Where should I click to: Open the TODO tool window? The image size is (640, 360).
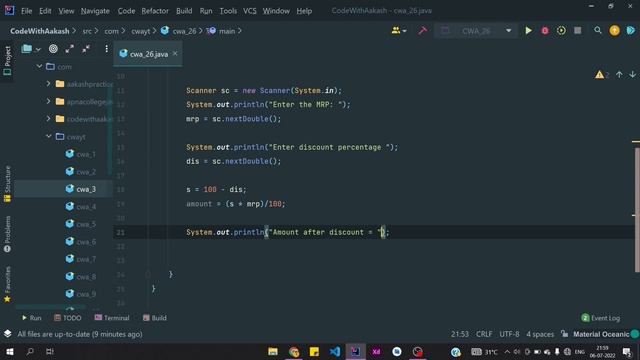point(68,318)
